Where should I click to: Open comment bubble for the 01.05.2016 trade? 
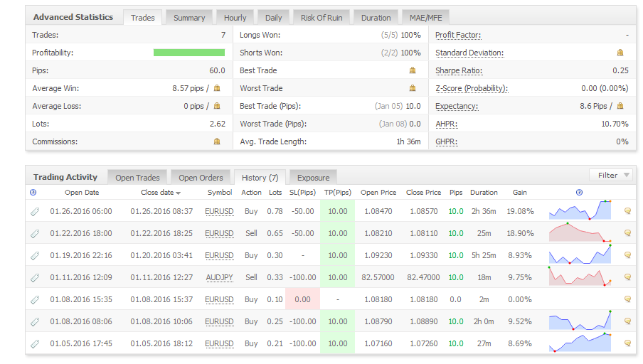[x=627, y=343]
